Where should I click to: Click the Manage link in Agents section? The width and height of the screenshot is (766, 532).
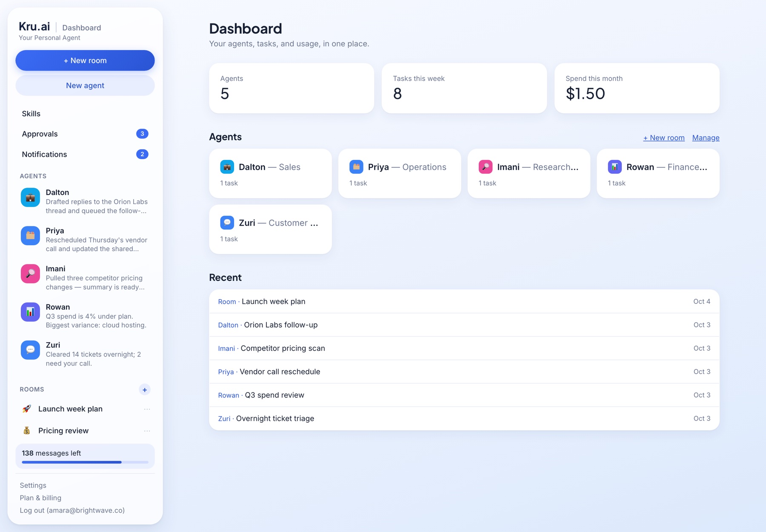pyautogui.click(x=706, y=138)
